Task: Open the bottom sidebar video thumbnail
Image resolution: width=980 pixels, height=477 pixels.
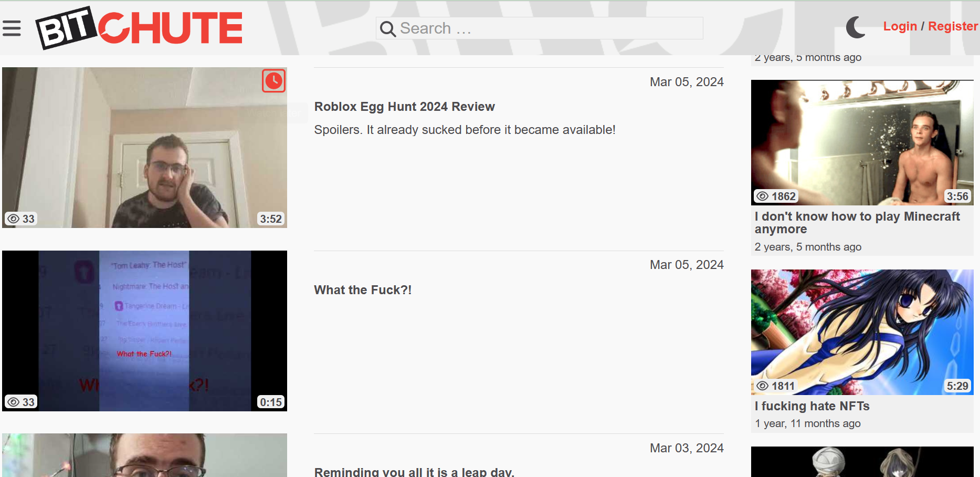Action: pyautogui.click(x=862, y=462)
